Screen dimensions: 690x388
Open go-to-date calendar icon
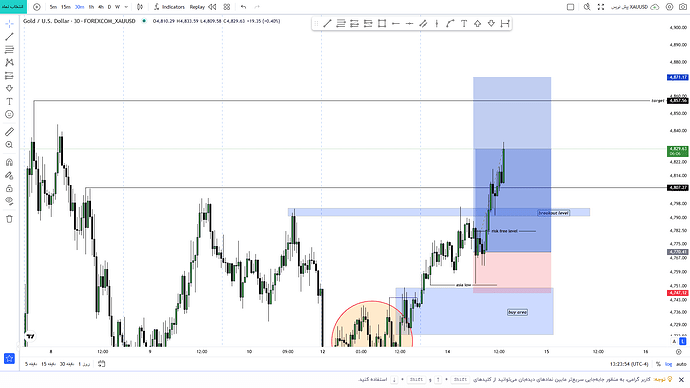pos(102,364)
